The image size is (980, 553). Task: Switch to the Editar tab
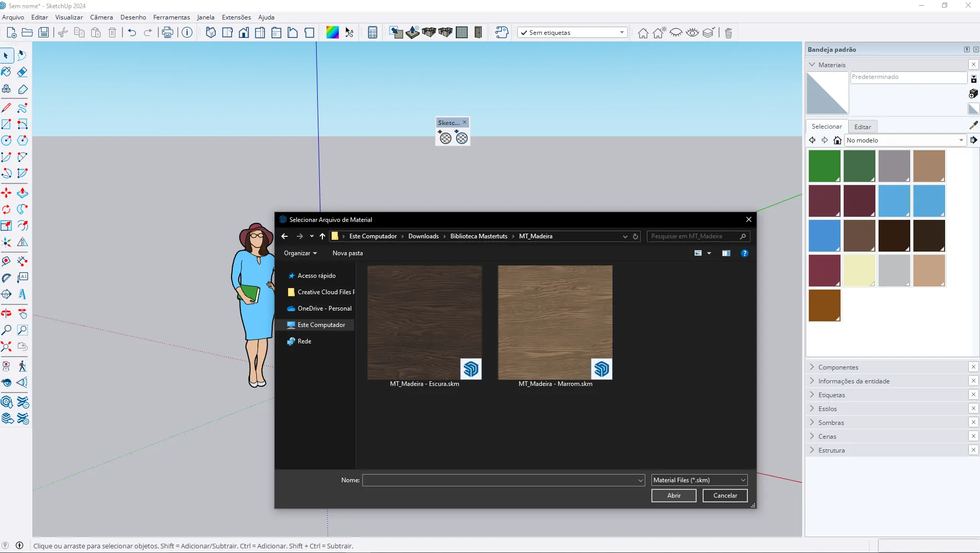point(863,127)
